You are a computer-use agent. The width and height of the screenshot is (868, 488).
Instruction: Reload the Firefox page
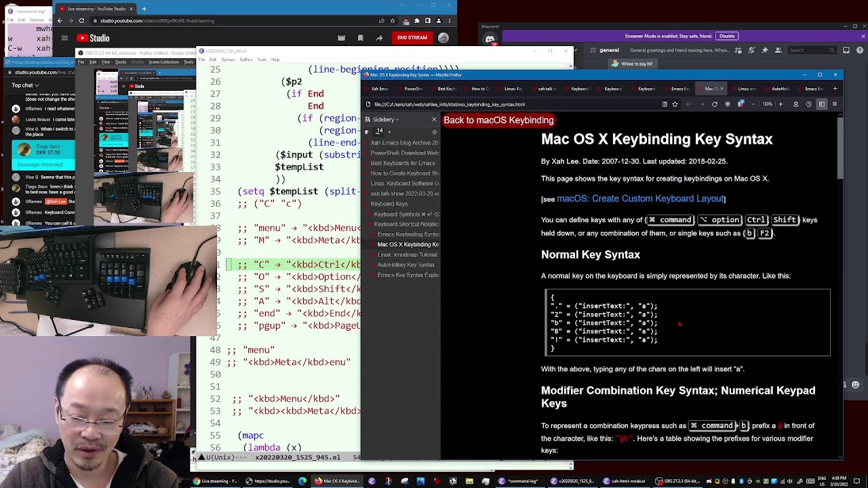point(715,104)
